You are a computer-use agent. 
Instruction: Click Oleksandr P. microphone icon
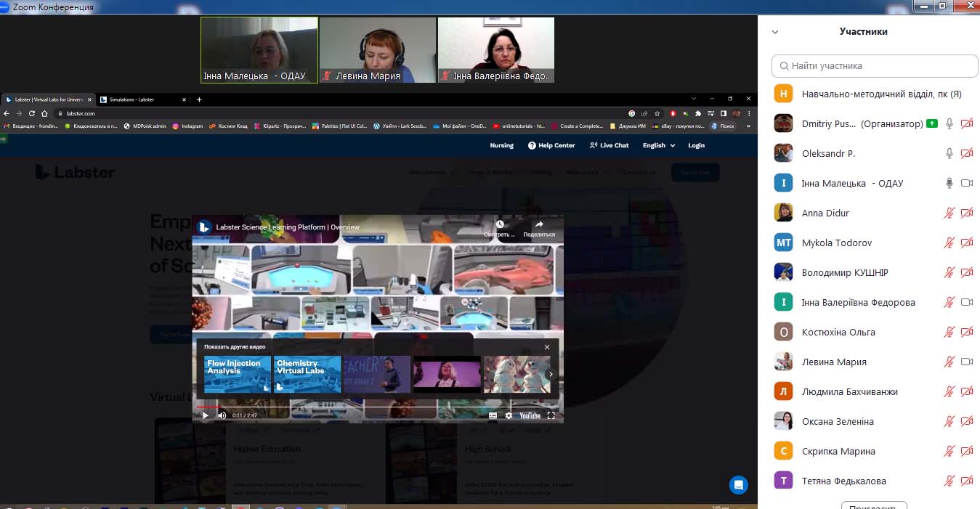[949, 153]
